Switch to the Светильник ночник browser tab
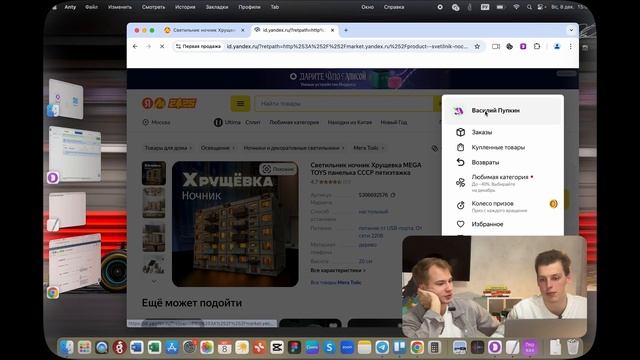Viewport: 640px width, 360px height. (204, 30)
